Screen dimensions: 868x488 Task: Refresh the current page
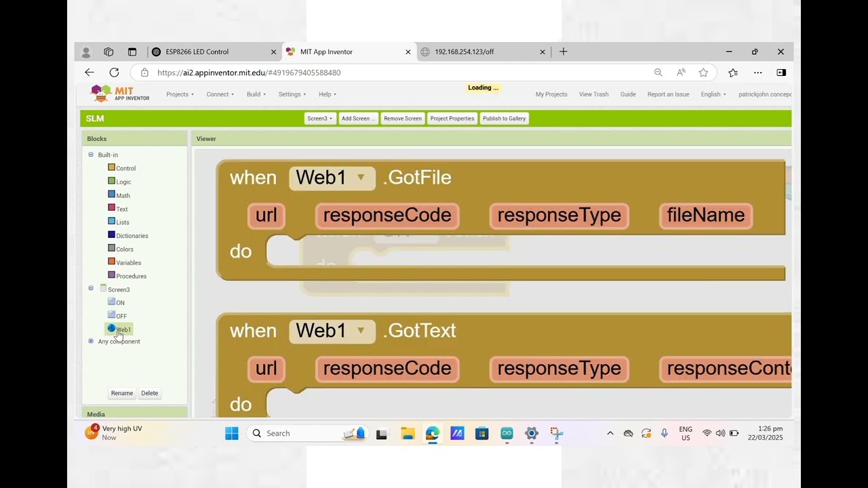(x=114, y=73)
